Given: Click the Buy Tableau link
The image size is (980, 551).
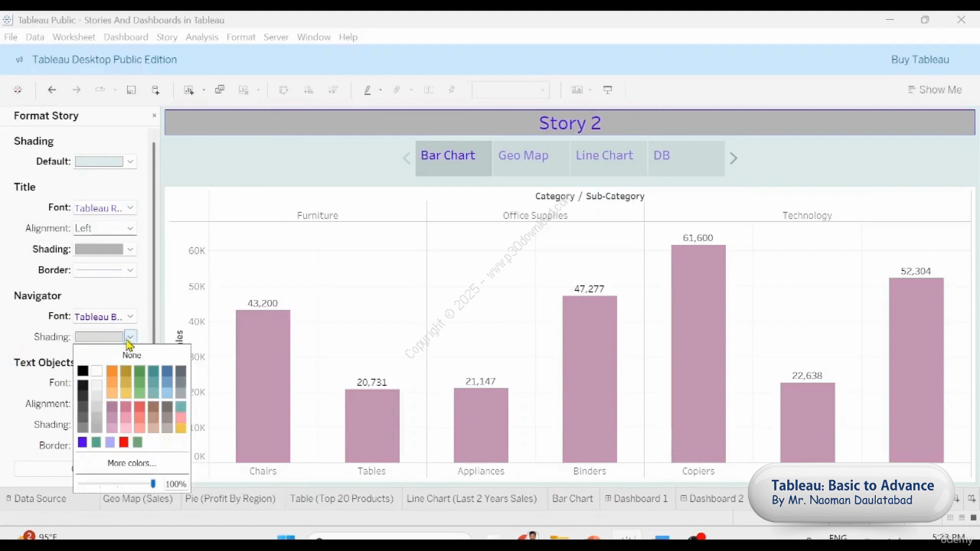Looking at the screenshot, I should [x=920, y=60].
